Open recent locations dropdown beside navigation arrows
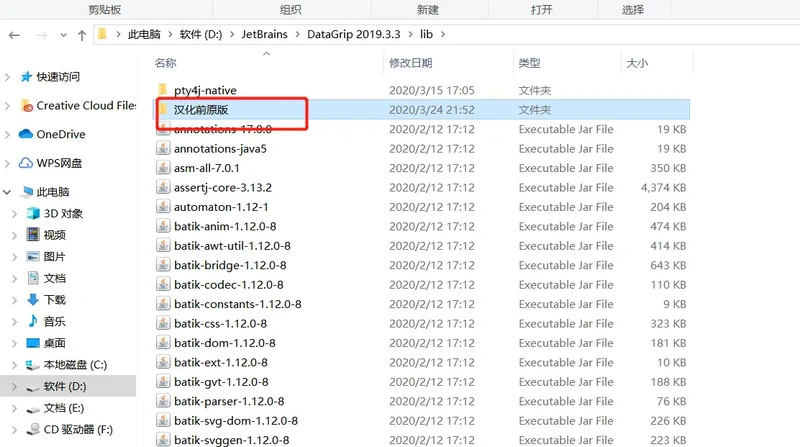Viewport: 800px width, 447px height. pyautogui.click(x=61, y=35)
